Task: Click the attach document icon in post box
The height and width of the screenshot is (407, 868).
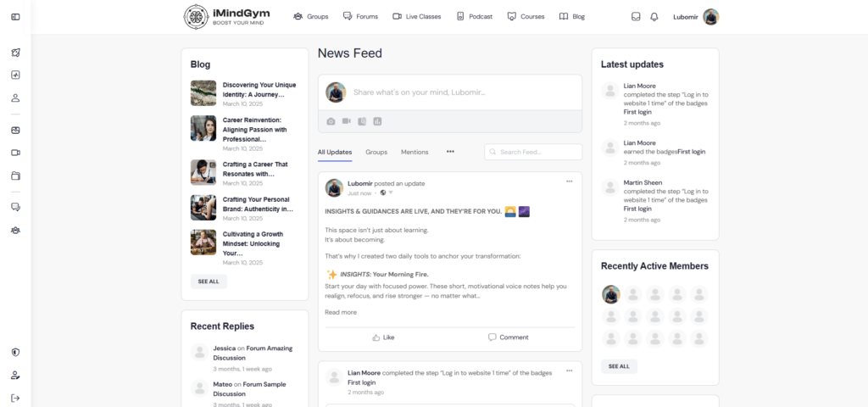Action: (362, 121)
